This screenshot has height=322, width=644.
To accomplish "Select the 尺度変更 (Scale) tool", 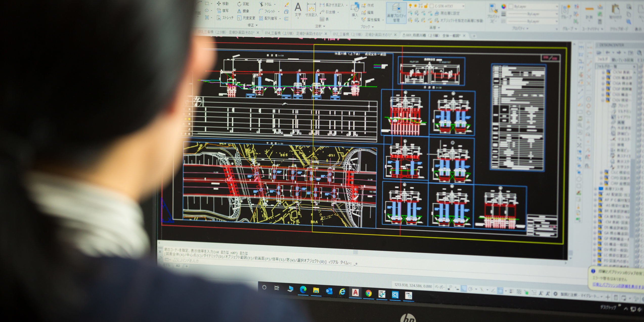I will (x=246, y=18).
